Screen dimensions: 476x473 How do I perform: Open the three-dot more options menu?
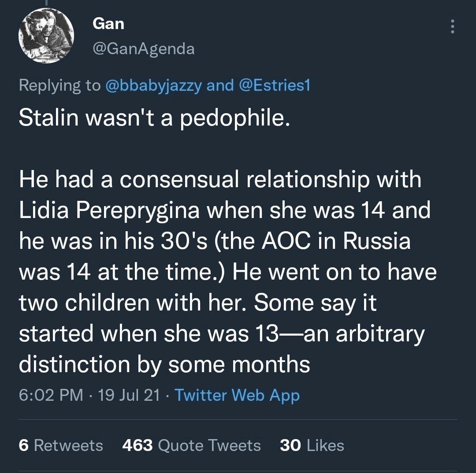click(451, 27)
